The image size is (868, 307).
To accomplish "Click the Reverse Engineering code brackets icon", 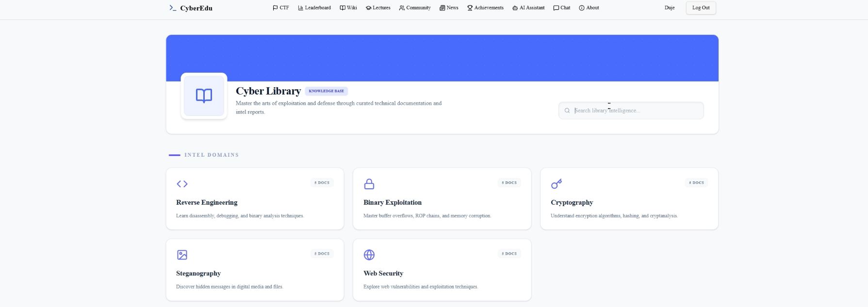I will click(182, 184).
